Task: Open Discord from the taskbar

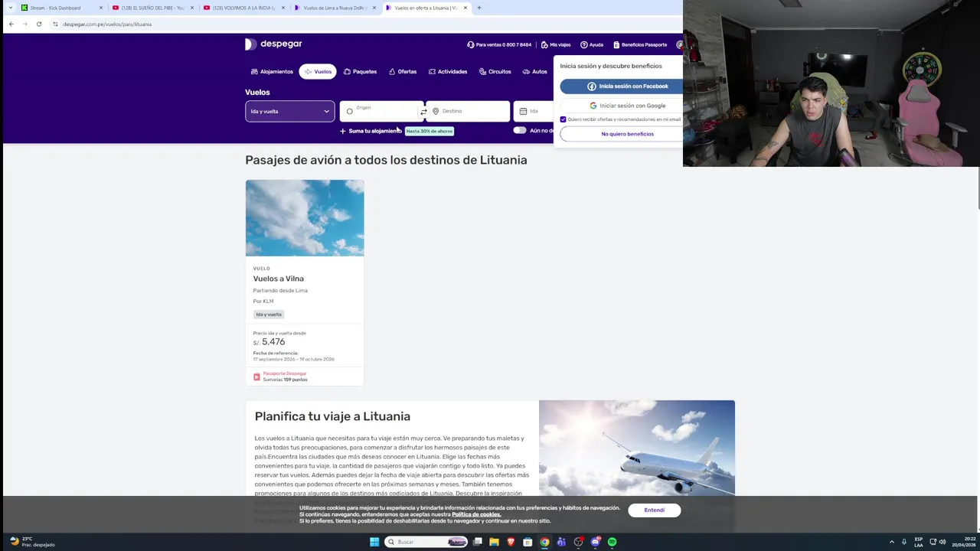Action: [x=595, y=542]
